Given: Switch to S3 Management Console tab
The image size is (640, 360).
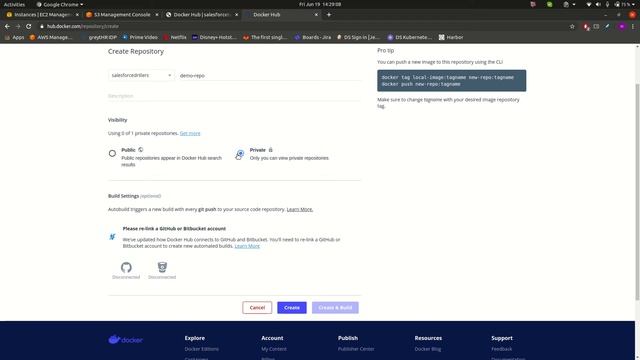Looking at the screenshot, I should (122, 15).
